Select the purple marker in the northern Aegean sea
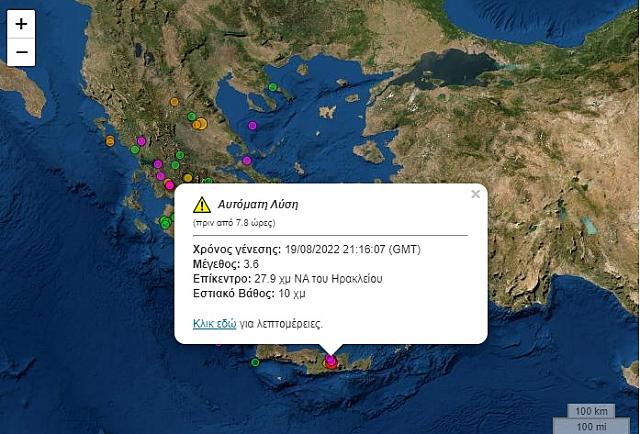The width and height of the screenshot is (640, 434). (x=252, y=126)
